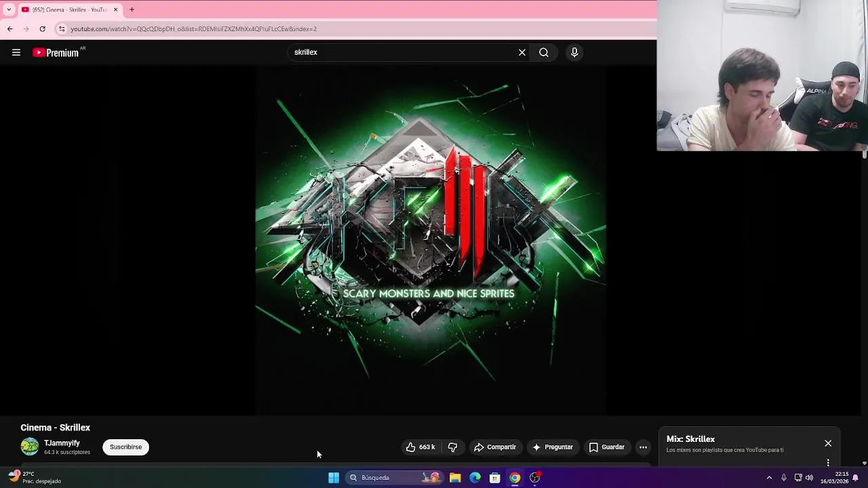Open Microsoft Store from the taskbar
Viewport: 868px width, 488px height.
[x=495, y=478]
